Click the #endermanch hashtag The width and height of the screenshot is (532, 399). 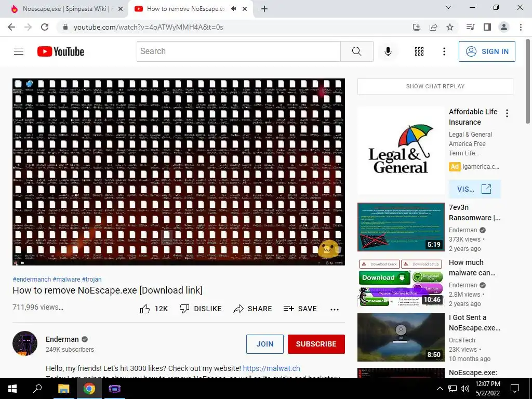(32, 279)
